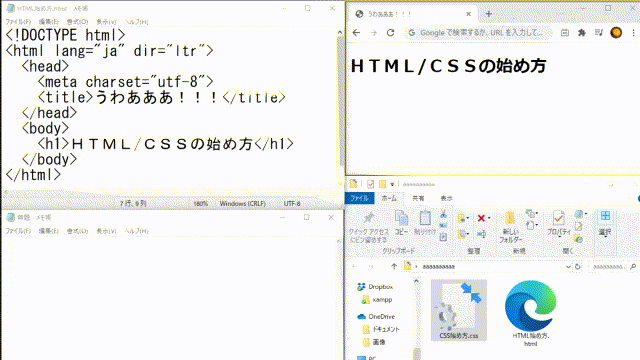Open Chrome extensions puzzle icon
The height and width of the screenshot is (360, 640).
tap(582, 33)
